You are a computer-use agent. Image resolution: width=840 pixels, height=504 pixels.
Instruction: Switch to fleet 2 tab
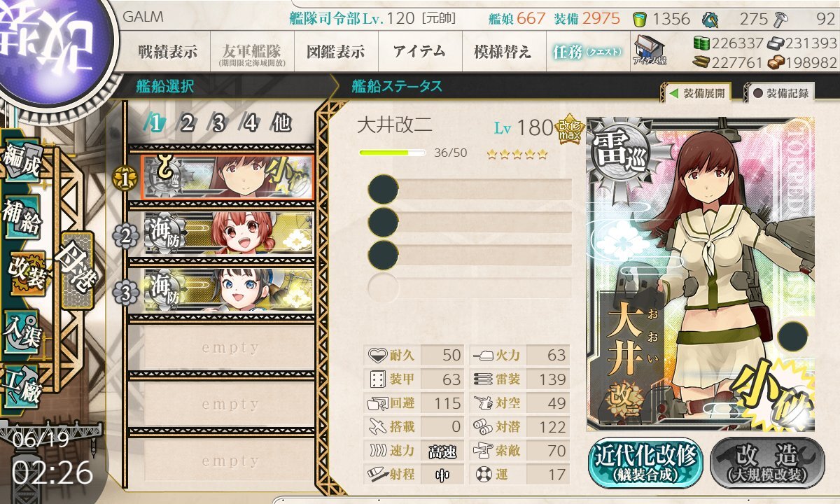(187, 124)
